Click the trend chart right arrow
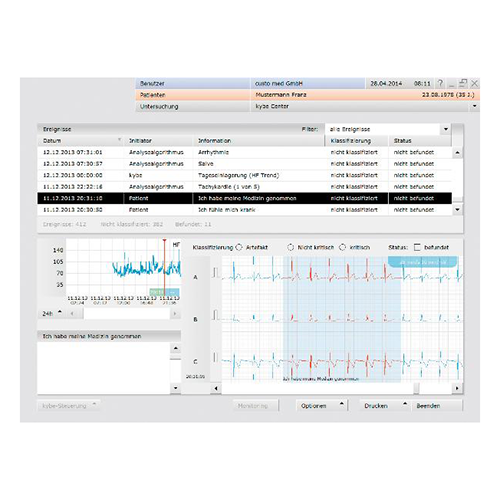The height and width of the screenshot is (500, 500). (175, 314)
